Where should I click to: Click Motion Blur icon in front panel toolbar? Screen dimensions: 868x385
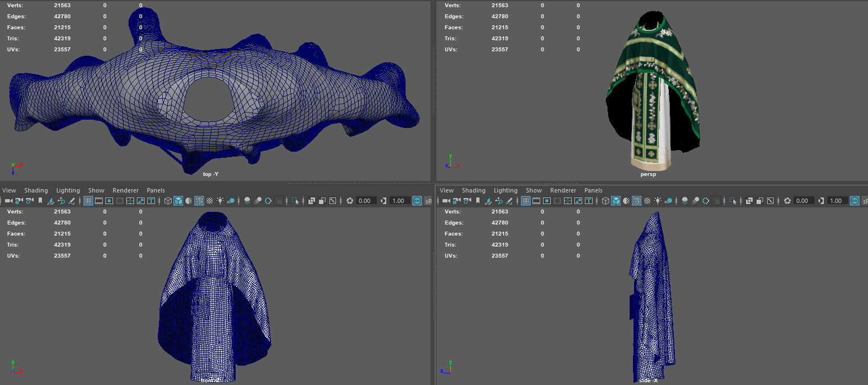coord(258,201)
